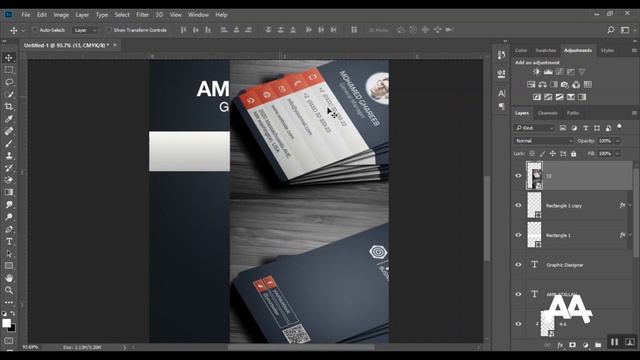Create a new group with folder icon
The height and width of the screenshot is (360, 640).
pos(598,345)
